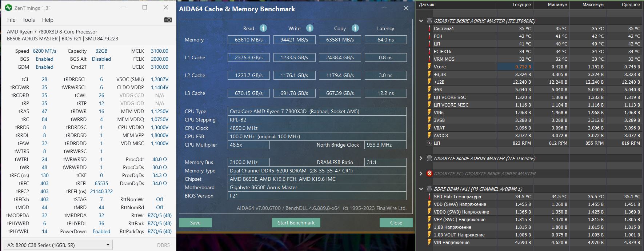Click the thermometer icon beside SPD Hub Температура
644x251 pixels.
point(429,196)
